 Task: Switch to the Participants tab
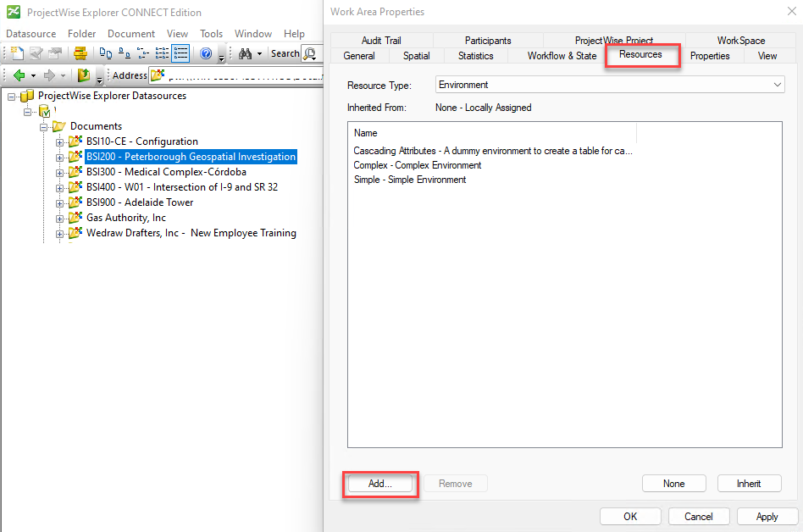[488, 41]
